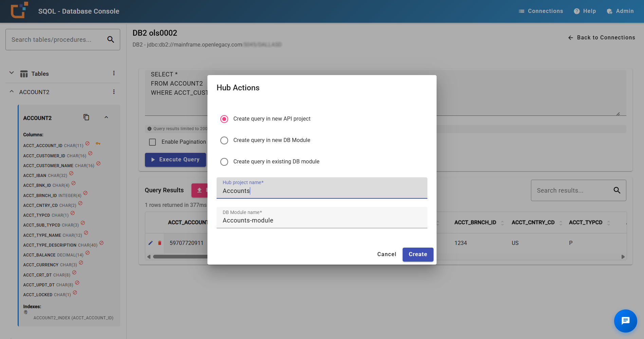Select Create query in existing DB module
The height and width of the screenshot is (339, 644).
224,162
